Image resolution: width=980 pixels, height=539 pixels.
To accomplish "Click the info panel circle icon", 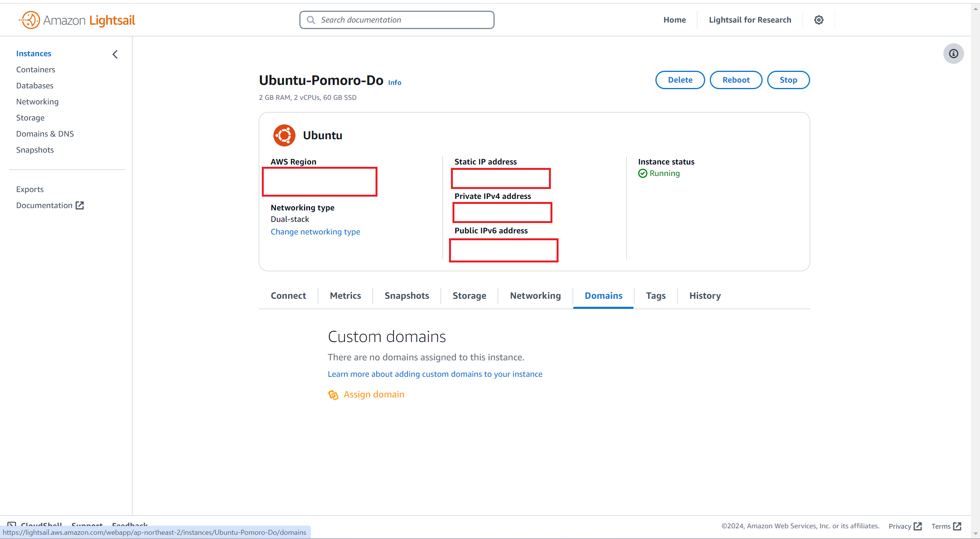I will pyautogui.click(x=953, y=54).
